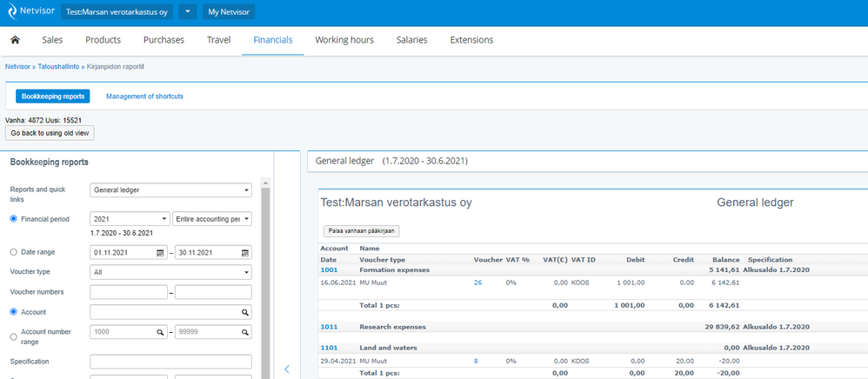The height and width of the screenshot is (379, 868).
Task: Click into the Specification input field
Action: point(170,362)
